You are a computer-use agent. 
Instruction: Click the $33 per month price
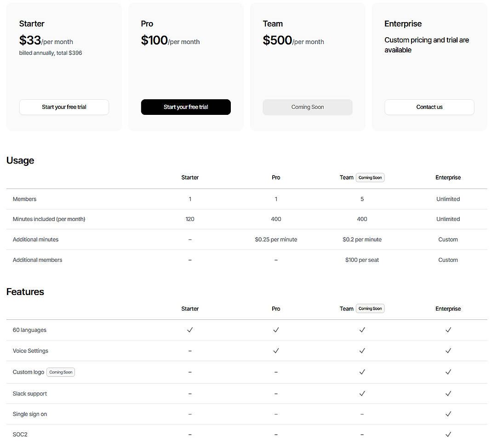pyautogui.click(x=46, y=40)
